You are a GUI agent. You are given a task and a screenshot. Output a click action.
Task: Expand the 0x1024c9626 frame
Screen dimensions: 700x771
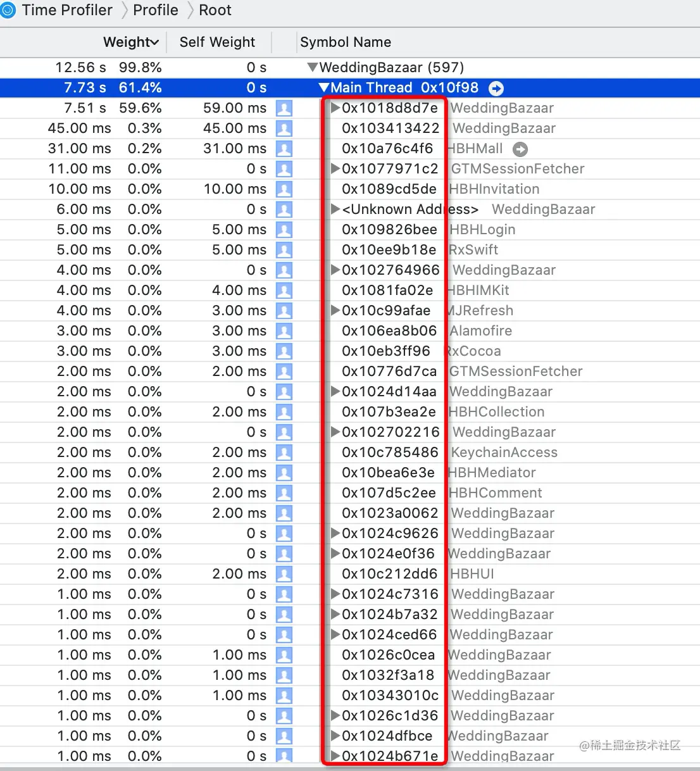point(335,534)
